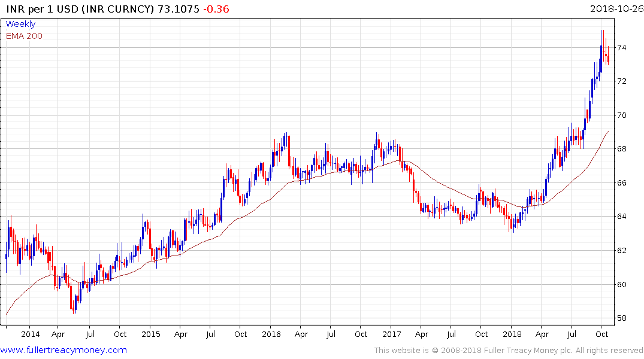
Task: Click the 2014 time axis label
Action: tap(31, 334)
